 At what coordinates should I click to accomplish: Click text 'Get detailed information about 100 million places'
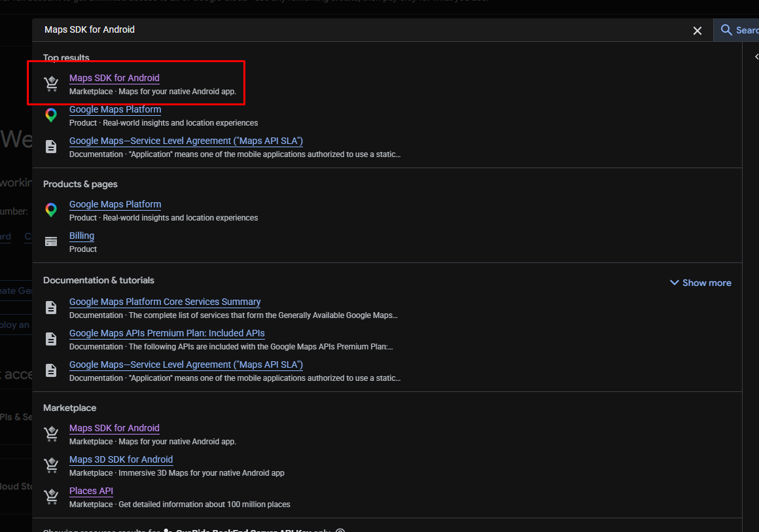click(x=204, y=505)
